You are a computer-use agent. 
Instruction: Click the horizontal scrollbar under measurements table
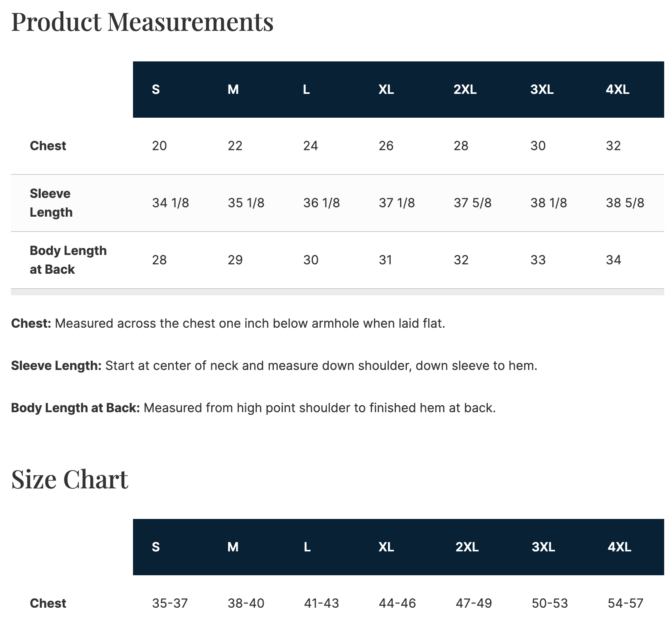coord(338,292)
